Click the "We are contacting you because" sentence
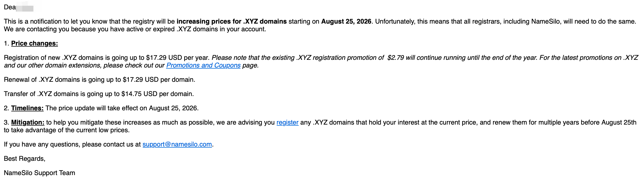 (135, 29)
